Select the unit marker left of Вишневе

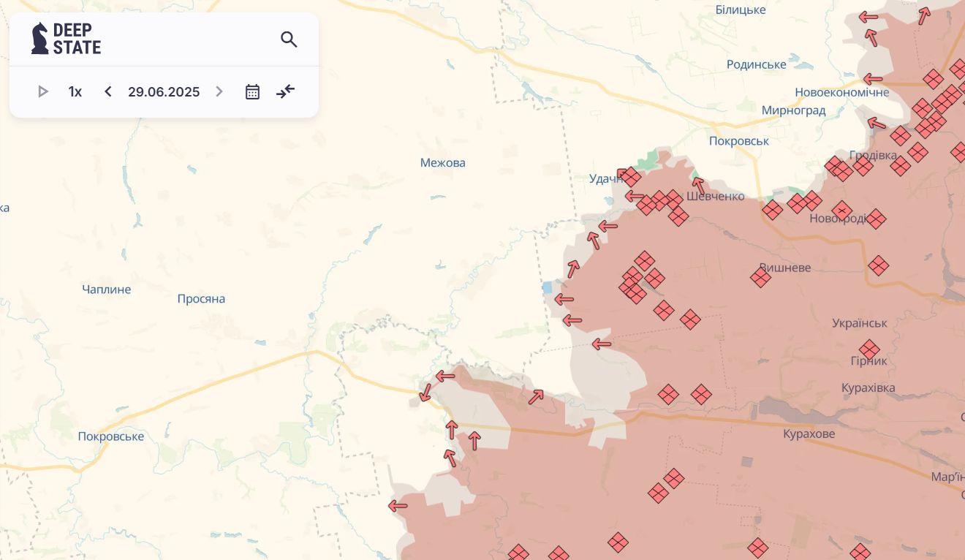click(760, 278)
